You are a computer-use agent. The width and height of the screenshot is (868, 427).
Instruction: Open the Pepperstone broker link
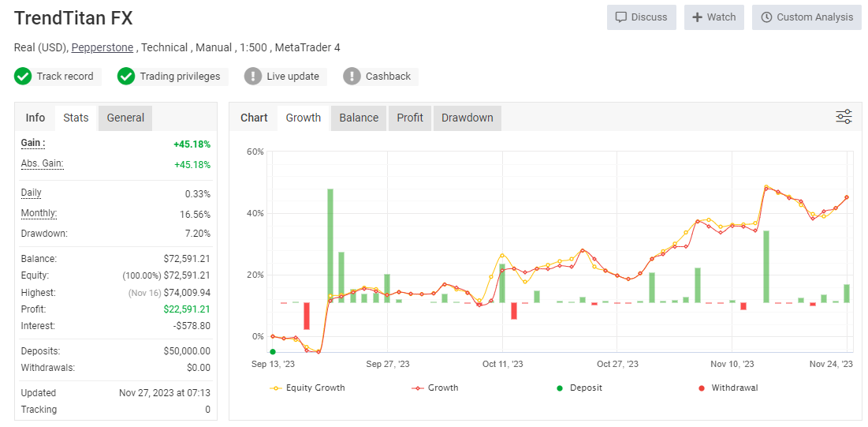pos(102,47)
